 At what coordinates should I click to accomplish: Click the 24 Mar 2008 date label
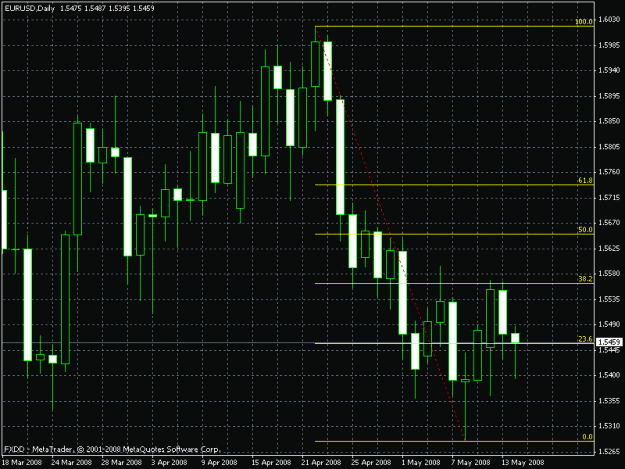pyautogui.click(x=71, y=462)
